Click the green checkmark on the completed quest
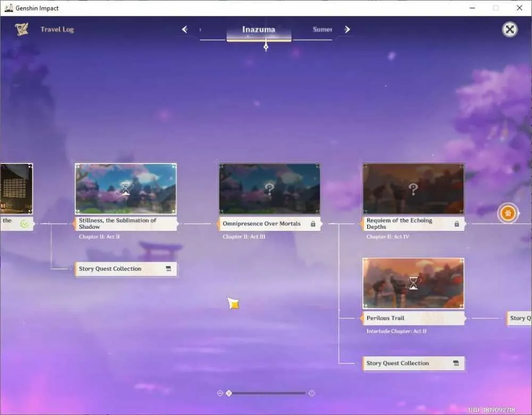532x415 pixels. (24, 223)
